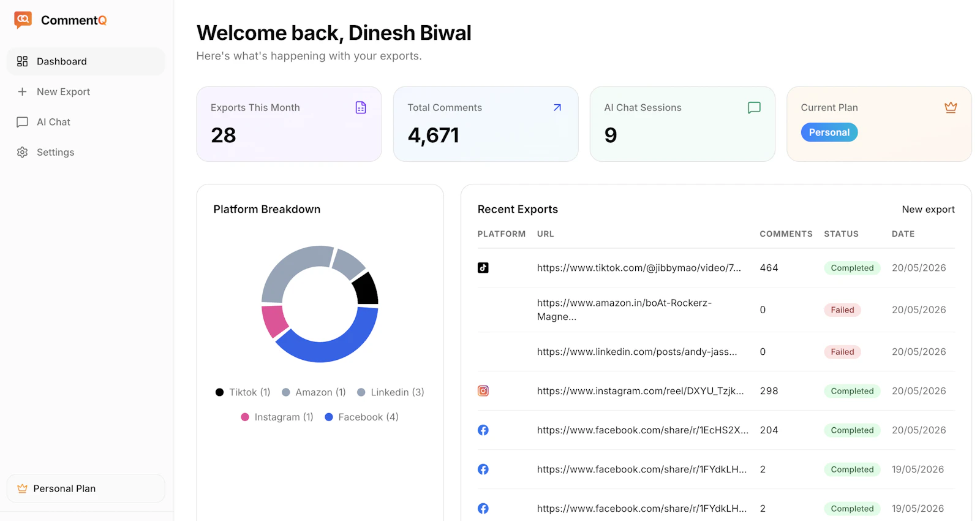Click the Settings gear icon

click(x=23, y=152)
